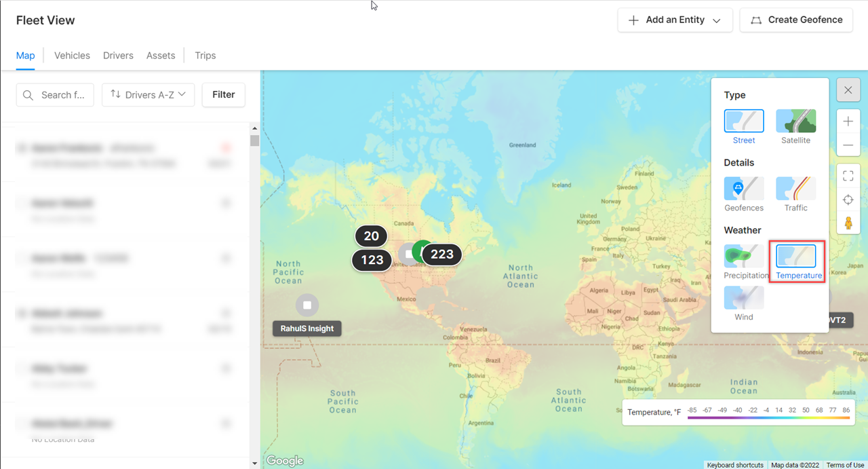Switch to the Assets tab
Image resolution: width=868 pixels, height=469 pixels.
(x=161, y=56)
